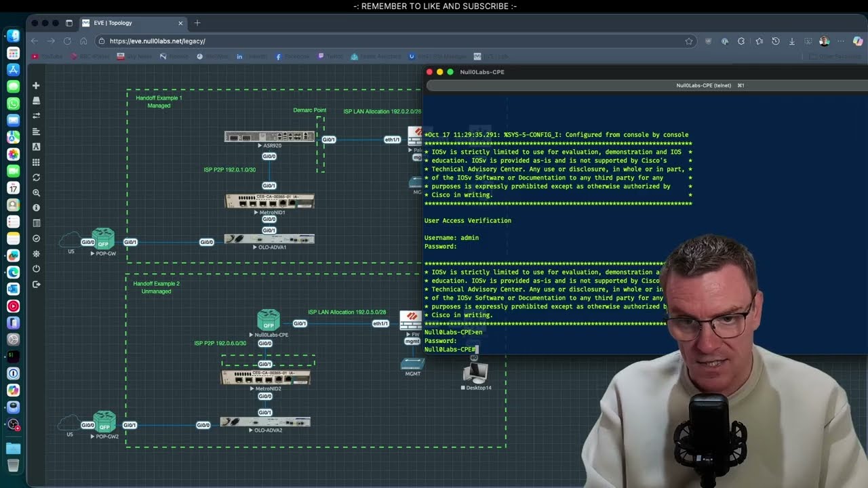The height and width of the screenshot is (488, 868).
Task: Open WhatsApp from the dock
Action: coord(13,103)
